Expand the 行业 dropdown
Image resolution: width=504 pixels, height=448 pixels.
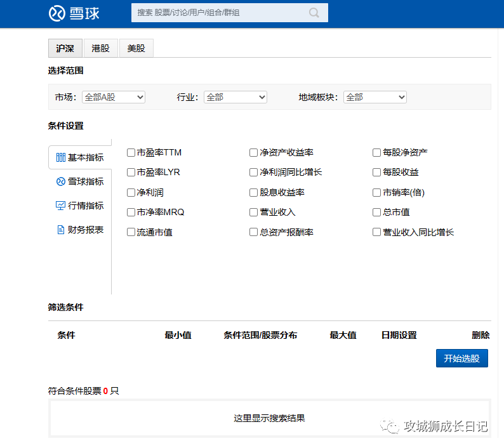[x=235, y=97]
